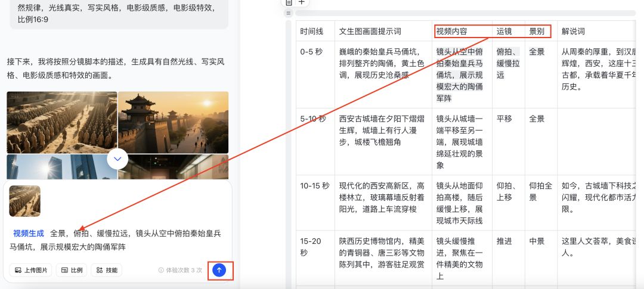The width and height of the screenshot is (644, 289).
Task: Select the attached terracotta warriors thumbnail above the prompt
Action: pos(24,201)
